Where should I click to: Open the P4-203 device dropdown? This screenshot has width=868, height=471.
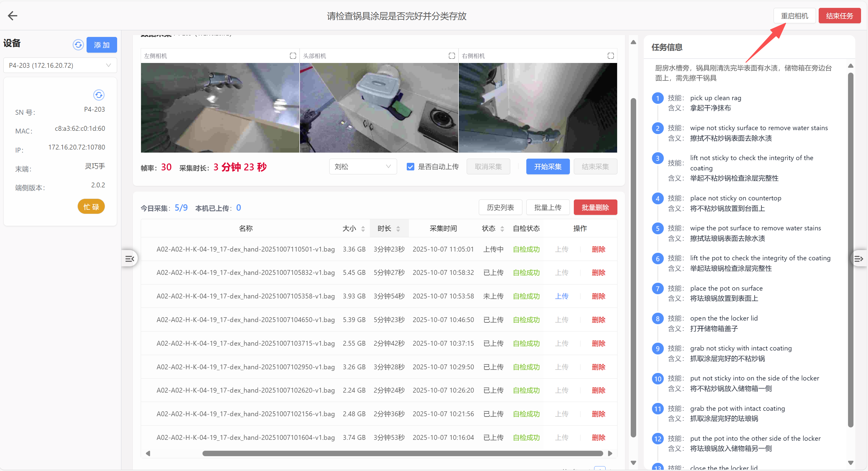(x=60, y=65)
